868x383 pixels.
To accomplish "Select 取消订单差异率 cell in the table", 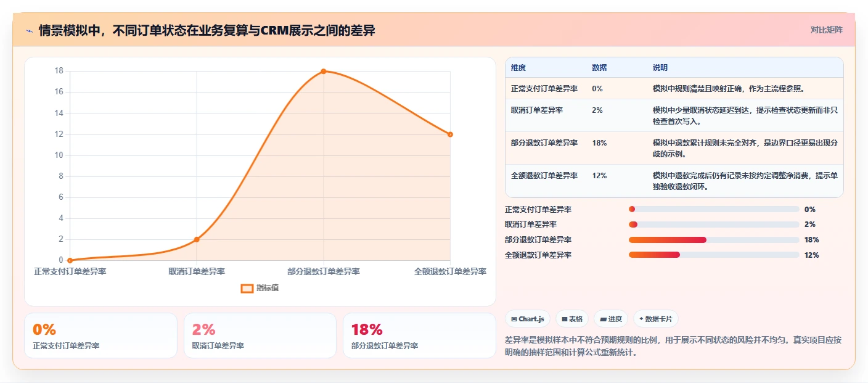I will [537, 110].
